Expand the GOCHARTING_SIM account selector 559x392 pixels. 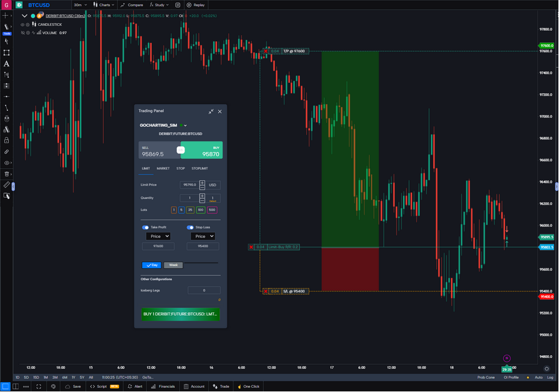[x=185, y=125]
